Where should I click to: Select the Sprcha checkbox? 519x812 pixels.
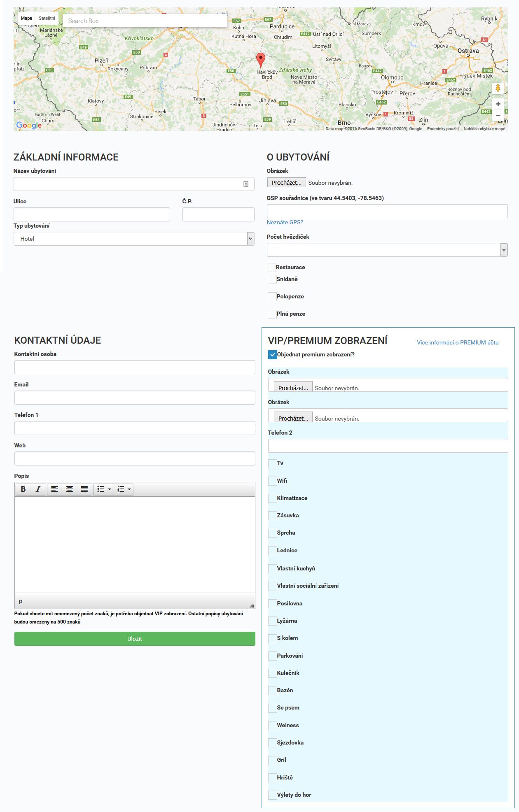[272, 533]
